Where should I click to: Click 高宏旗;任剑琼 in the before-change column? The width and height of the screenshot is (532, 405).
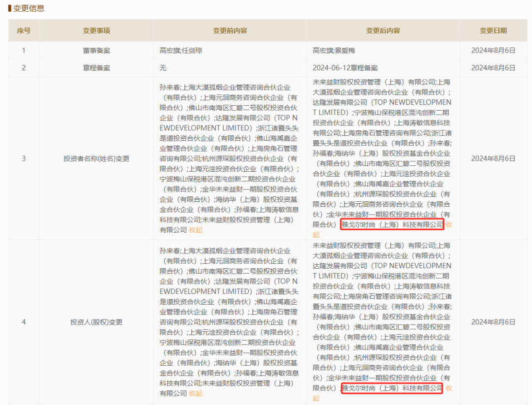click(181, 50)
